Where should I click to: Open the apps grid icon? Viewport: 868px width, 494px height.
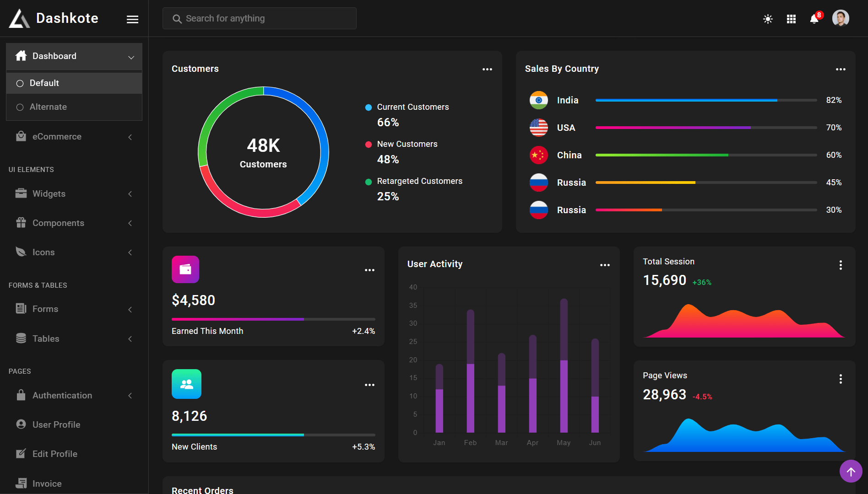tap(791, 19)
